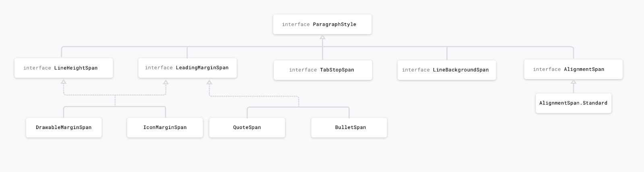Click the DrawableMarginSpan class node
This screenshot has width=644, height=172.
[64, 127]
